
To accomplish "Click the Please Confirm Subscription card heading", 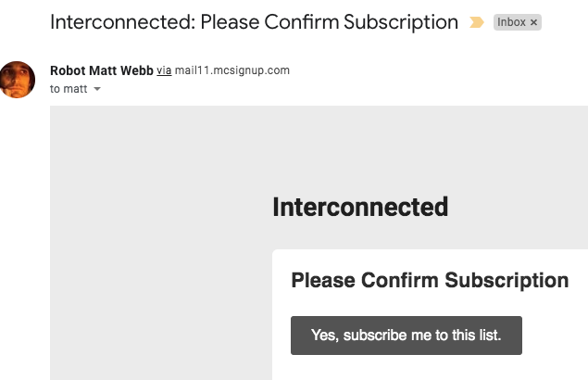I will tap(430, 280).
